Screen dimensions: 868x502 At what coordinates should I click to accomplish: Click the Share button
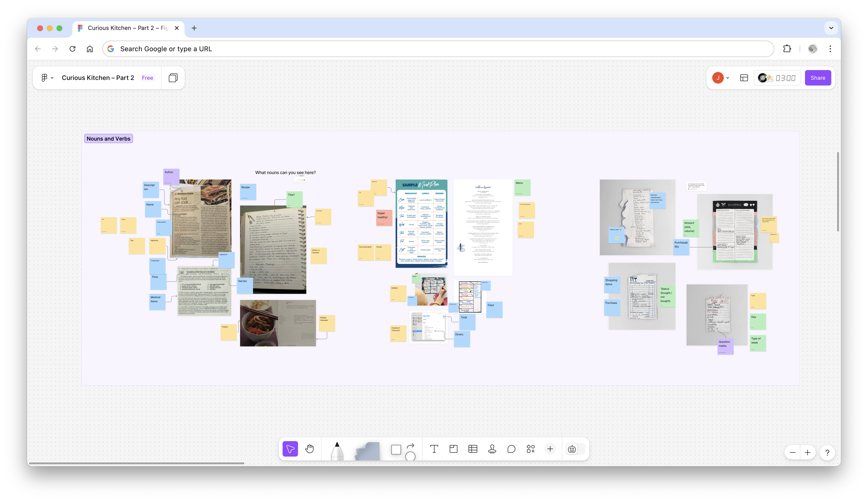pos(818,78)
